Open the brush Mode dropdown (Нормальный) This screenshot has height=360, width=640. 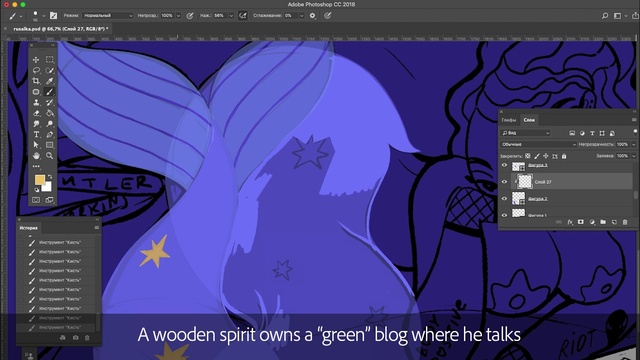pyautogui.click(x=108, y=16)
